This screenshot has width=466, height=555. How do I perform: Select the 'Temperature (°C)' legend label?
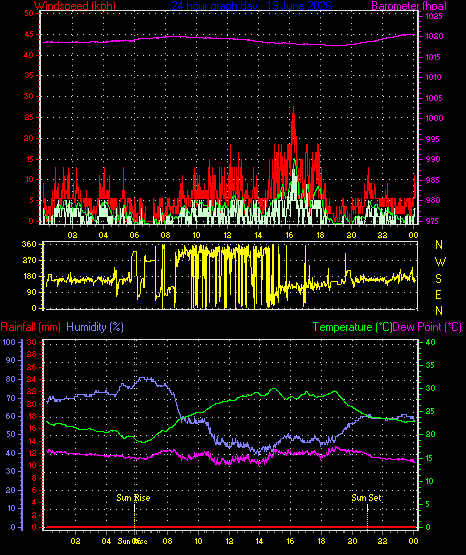[x=352, y=327]
